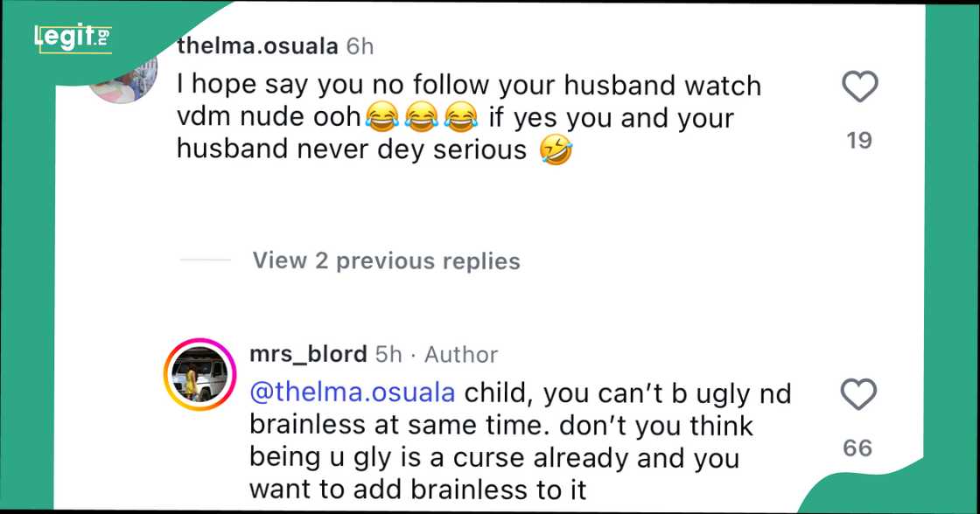Show the 66 likes on mrs_blord's reply
Screen dimensions: 980x514
[x=857, y=448]
